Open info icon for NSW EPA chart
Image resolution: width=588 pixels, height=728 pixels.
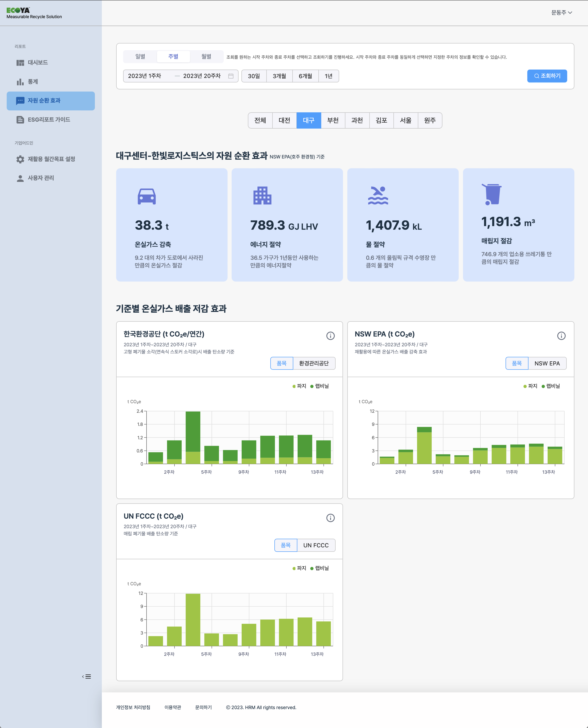click(561, 336)
